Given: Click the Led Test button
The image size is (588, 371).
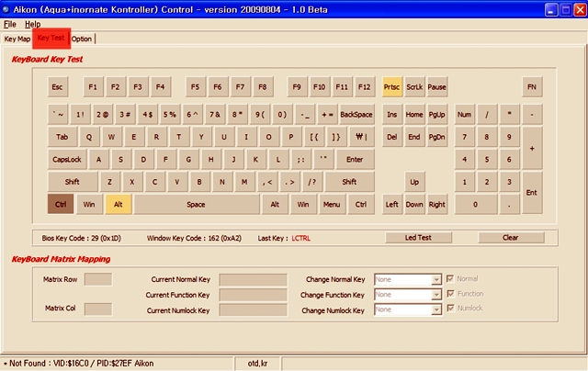Looking at the screenshot, I should [x=418, y=238].
